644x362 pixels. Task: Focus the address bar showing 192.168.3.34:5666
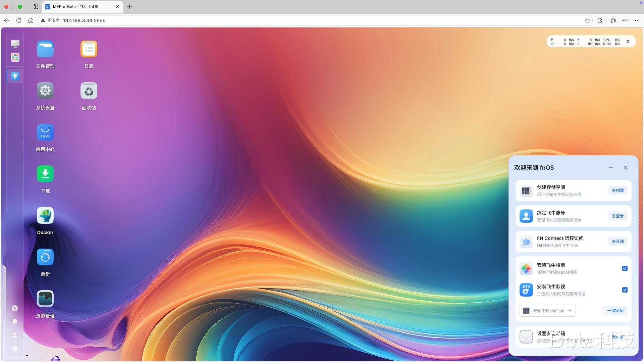(315, 20)
